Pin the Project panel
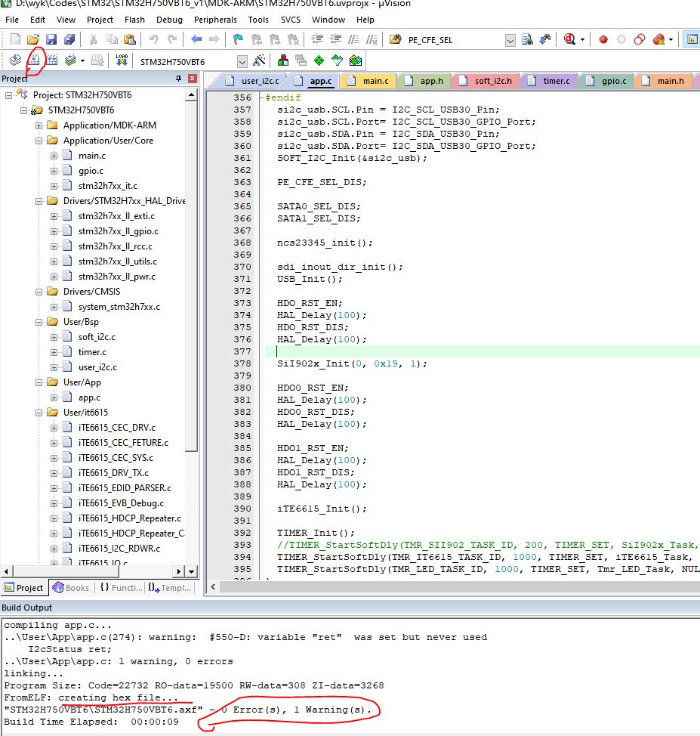This screenshot has width=700, height=736. [178, 79]
